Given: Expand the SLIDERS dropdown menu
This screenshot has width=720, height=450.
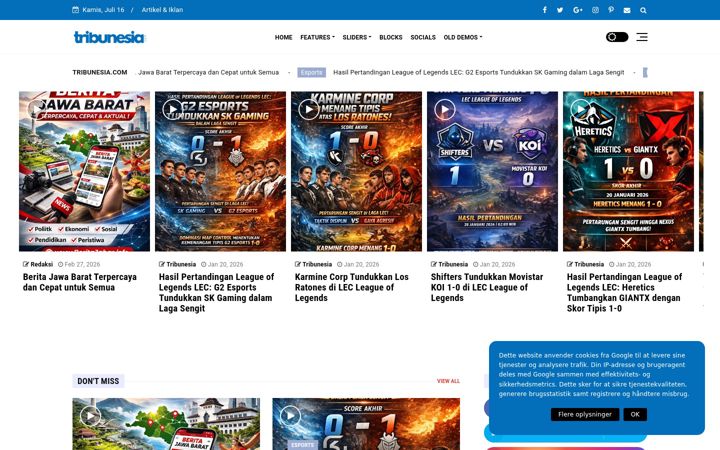Looking at the screenshot, I should point(357,37).
